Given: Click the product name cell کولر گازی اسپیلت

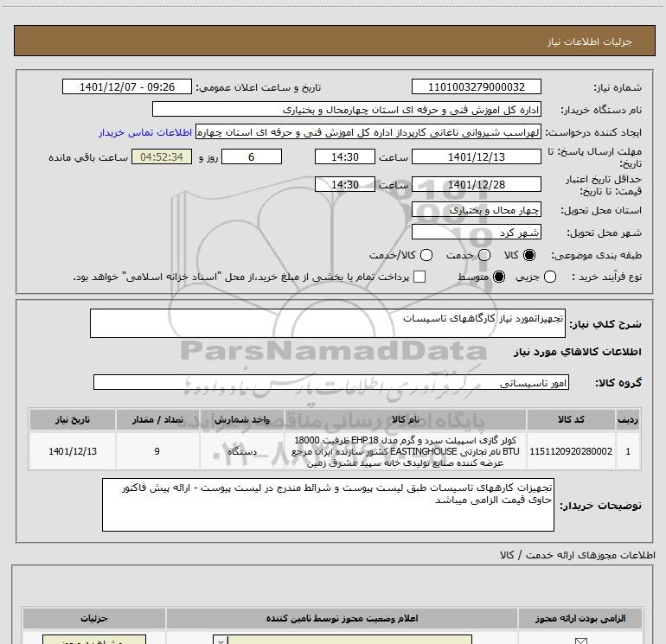Looking at the screenshot, I should point(405,451).
